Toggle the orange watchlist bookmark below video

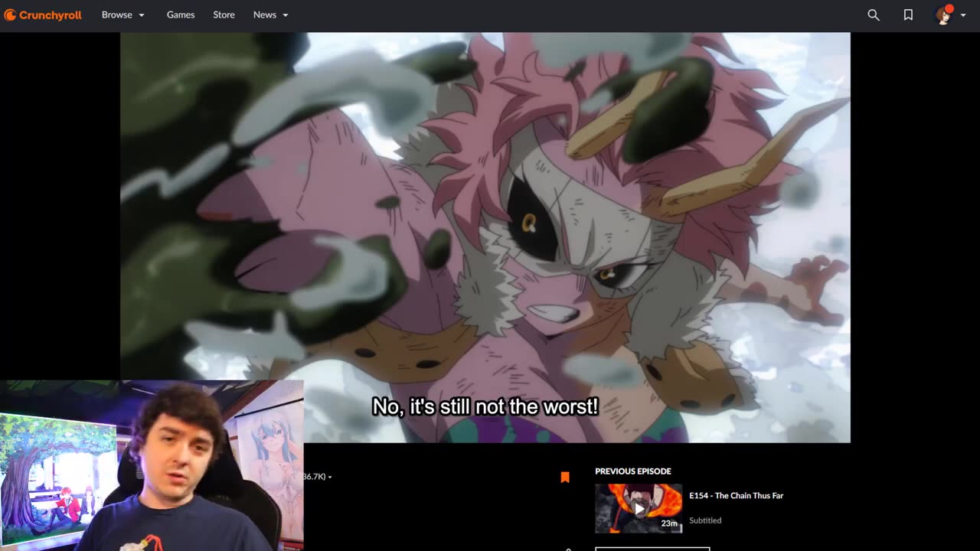click(565, 477)
